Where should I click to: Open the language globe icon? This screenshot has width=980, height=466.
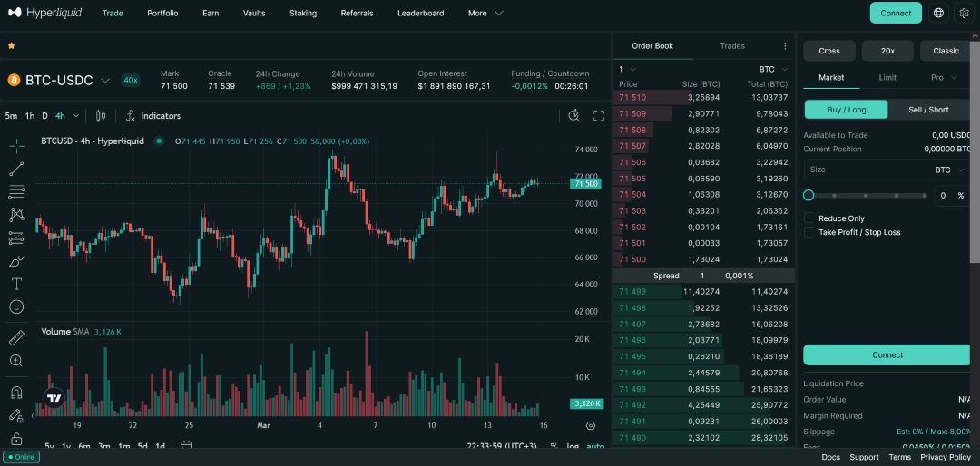938,14
